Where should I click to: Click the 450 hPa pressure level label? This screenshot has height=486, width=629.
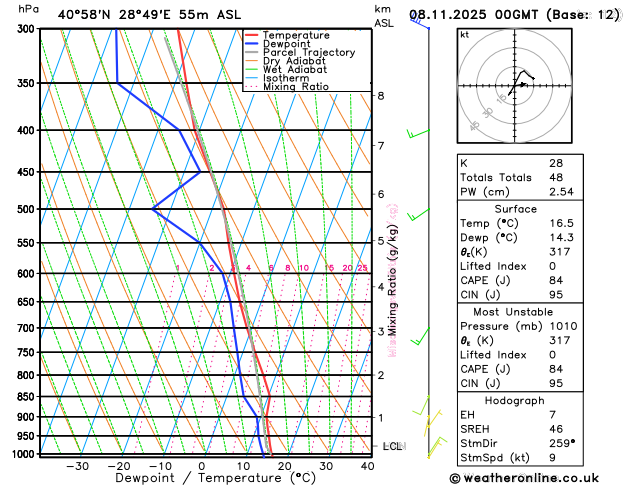(x=28, y=172)
